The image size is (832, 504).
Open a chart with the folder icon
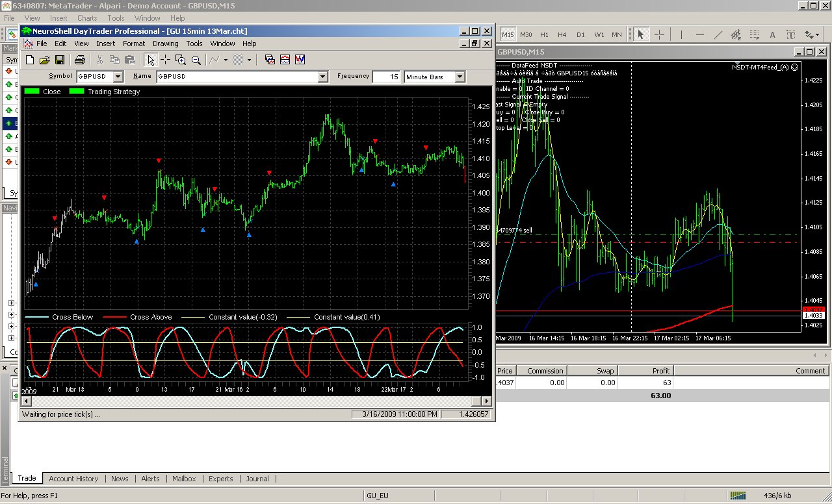click(45, 60)
